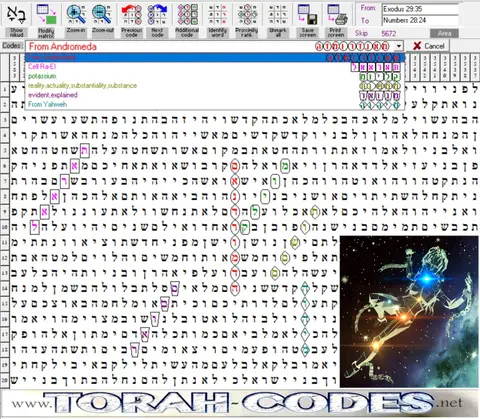Click the Hebrew letters beside Cell Ra-El entry
This screenshot has height=419, width=480.
[375, 67]
